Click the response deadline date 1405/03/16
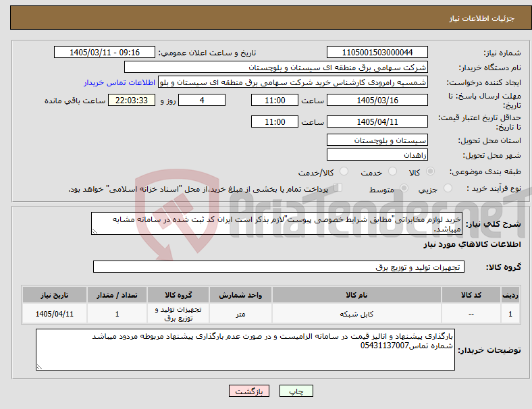The image size is (532, 409). pyautogui.click(x=377, y=101)
